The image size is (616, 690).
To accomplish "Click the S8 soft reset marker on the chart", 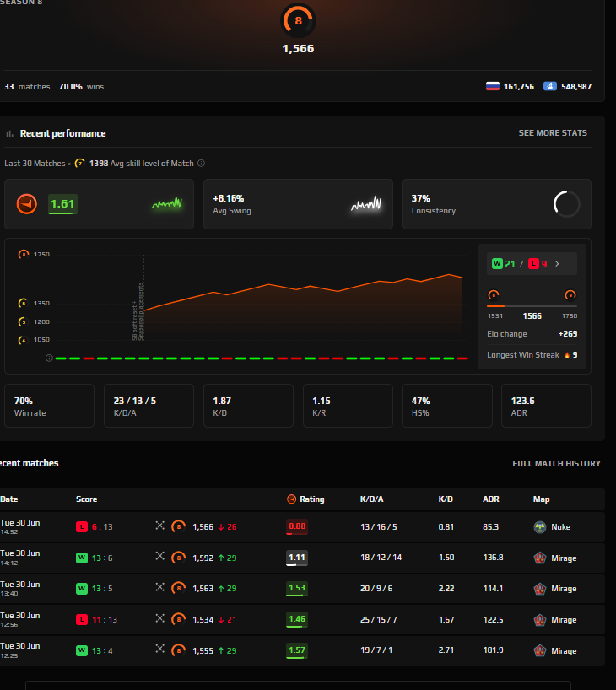I will [138, 311].
